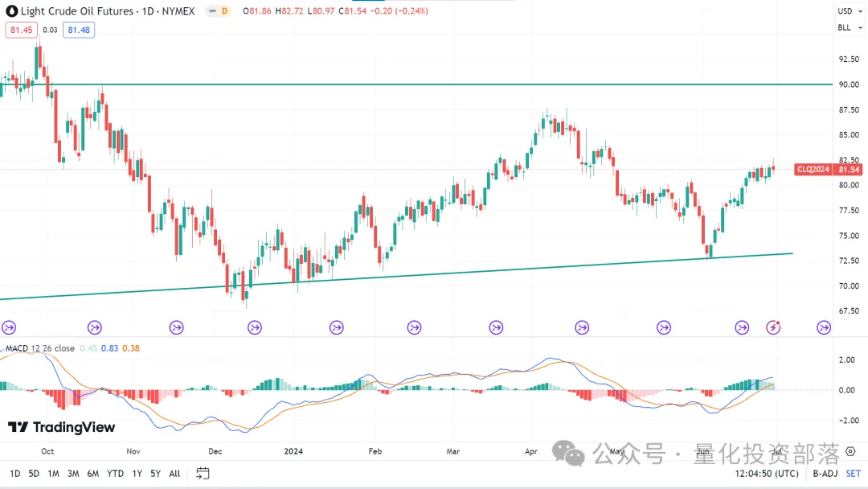This screenshot has width=868, height=489.
Task: Open chart settings gear on the time axis
Action: pyautogui.click(x=850, y=451)
